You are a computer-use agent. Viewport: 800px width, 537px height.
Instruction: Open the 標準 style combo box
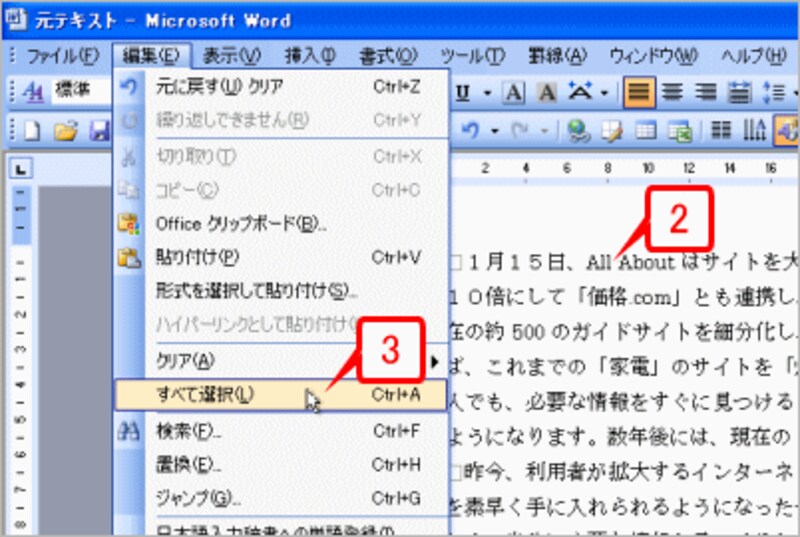[82, 91]
